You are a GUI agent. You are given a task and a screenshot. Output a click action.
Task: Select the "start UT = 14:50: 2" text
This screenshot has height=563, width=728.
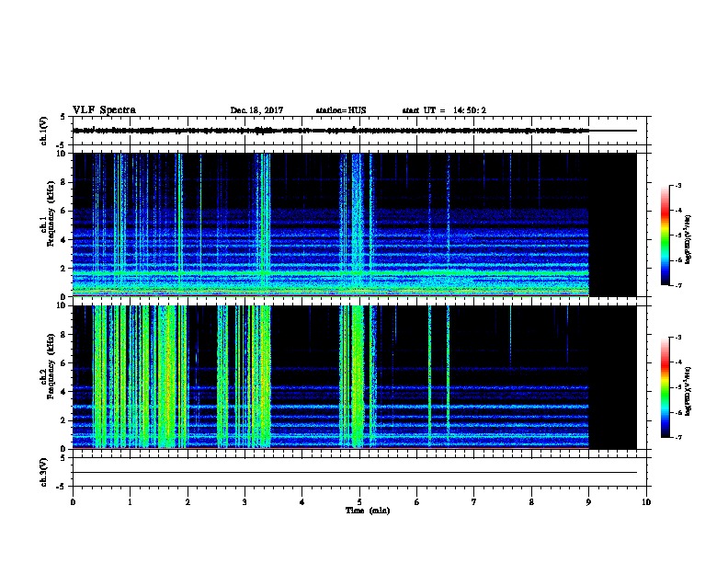[x=444, y=110]
